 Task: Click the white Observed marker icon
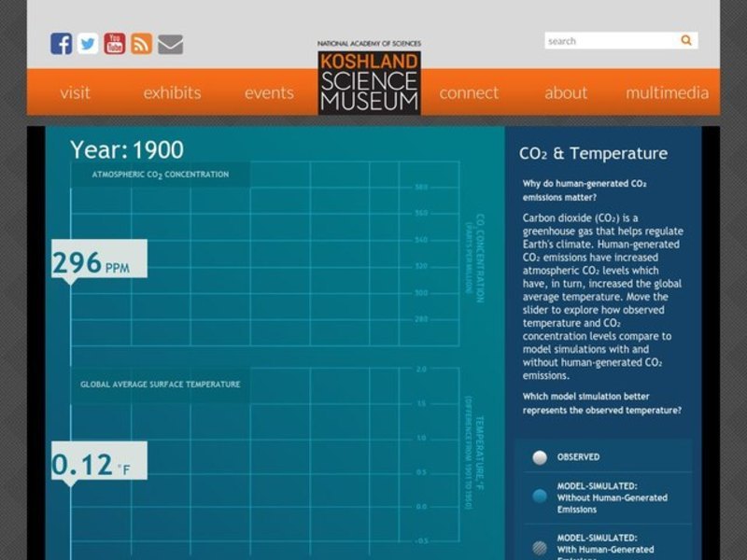540,456
